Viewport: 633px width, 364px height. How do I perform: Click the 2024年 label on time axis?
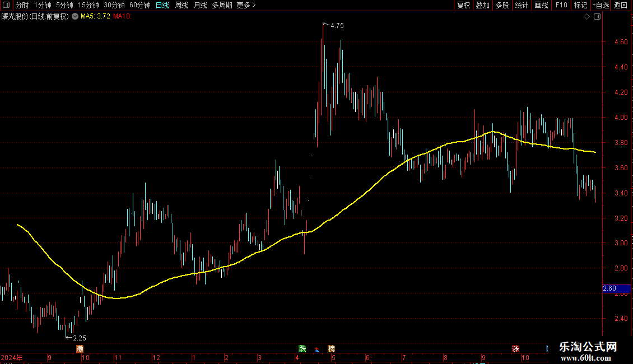click(12, 357)
